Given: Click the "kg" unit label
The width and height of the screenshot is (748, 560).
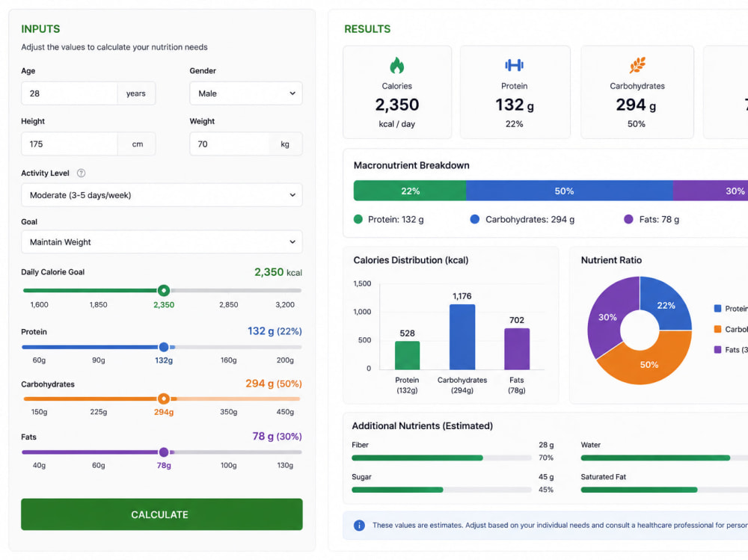Looking at the screenshot, I should (x=285, y=144).
